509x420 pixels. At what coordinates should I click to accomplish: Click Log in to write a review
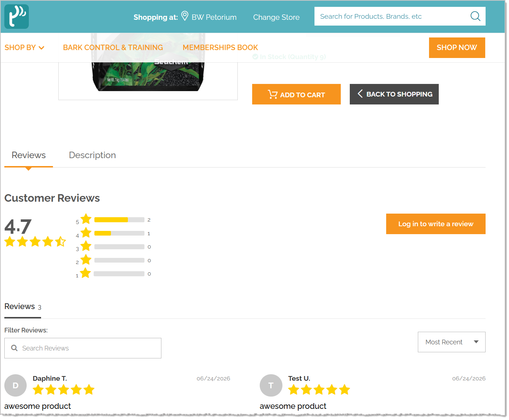coord(436,224)
